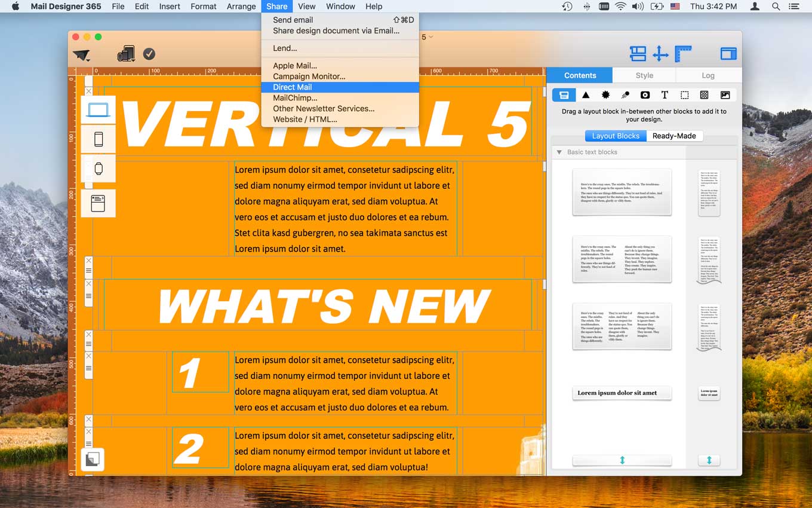Toggle the sidebar panel icon at far right
This screenshot has height=508, width=812.
[728, 54]
